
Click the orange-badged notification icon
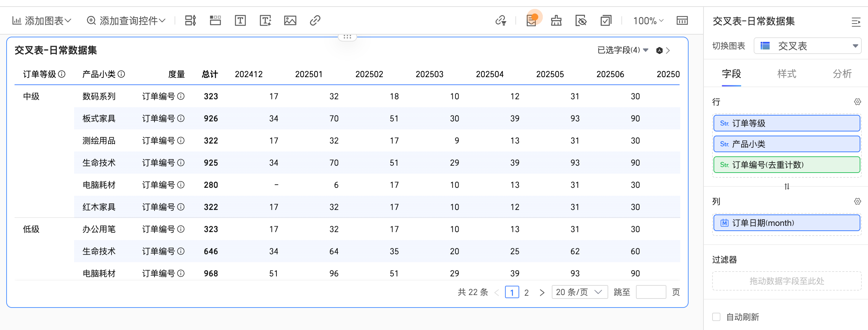click(x=531, y=21)
